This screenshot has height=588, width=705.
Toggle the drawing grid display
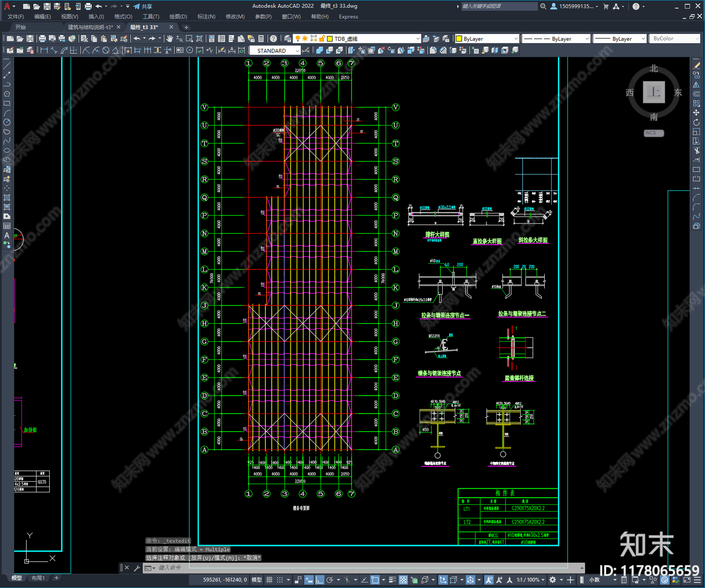click(x=269, y=580)
